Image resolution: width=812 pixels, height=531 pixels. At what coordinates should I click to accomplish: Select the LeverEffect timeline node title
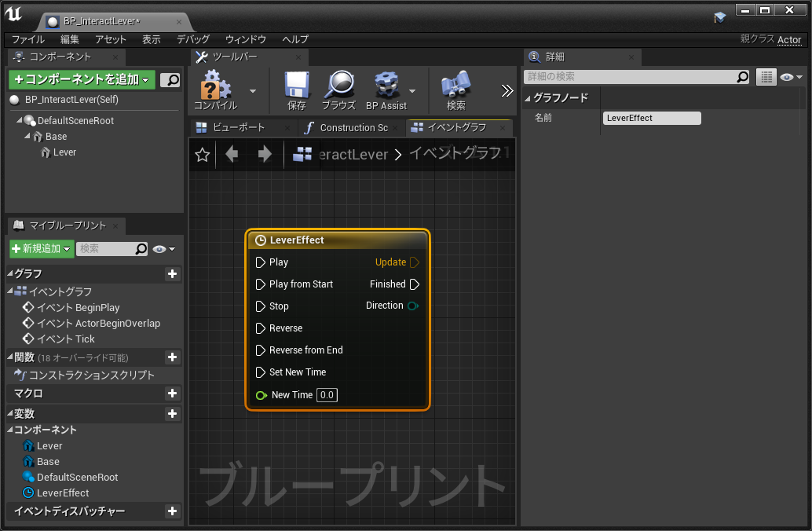tap(297, 240)
